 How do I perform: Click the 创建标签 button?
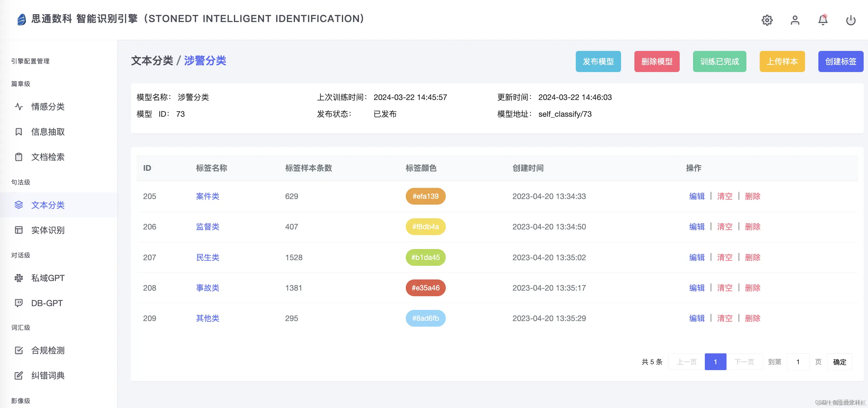pyautogui.click(x=840, y=61)
